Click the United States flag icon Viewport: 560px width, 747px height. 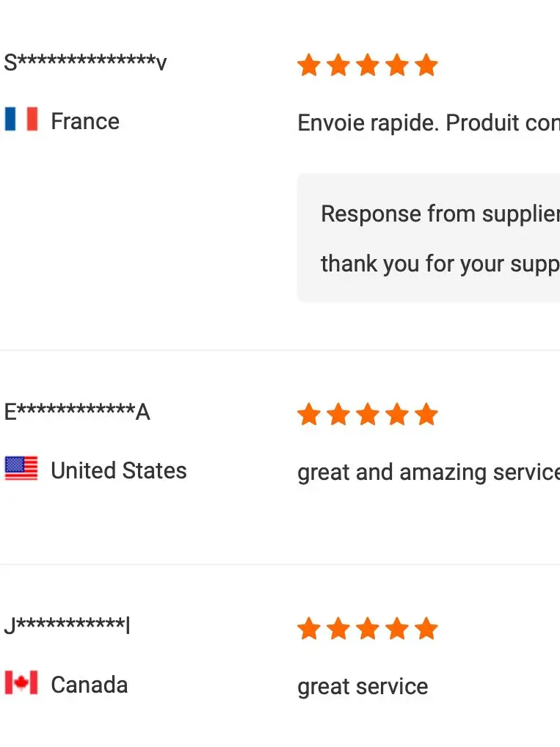(21, 468)
